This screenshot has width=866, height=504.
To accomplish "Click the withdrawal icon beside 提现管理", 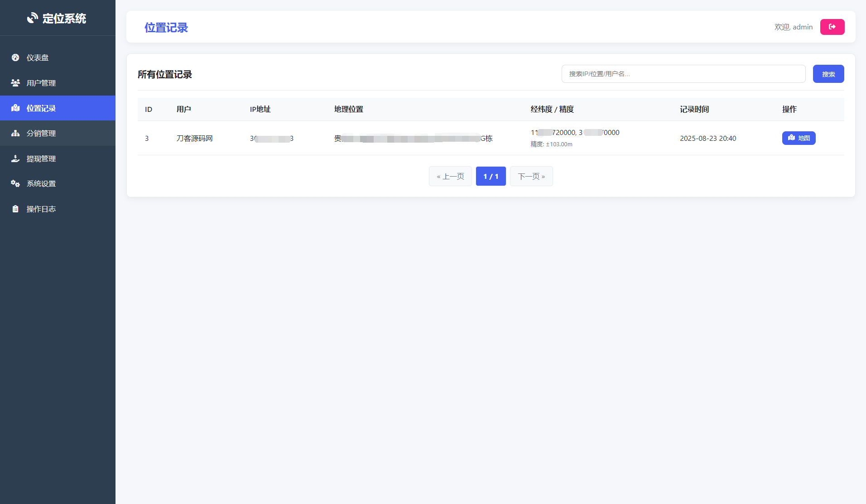I will 15,158.
